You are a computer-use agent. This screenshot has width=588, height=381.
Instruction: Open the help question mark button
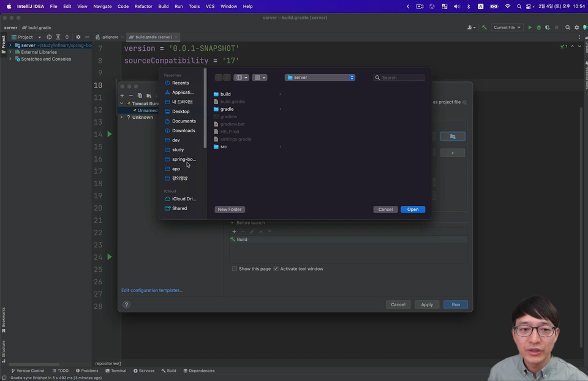click(x=126, y=304)
